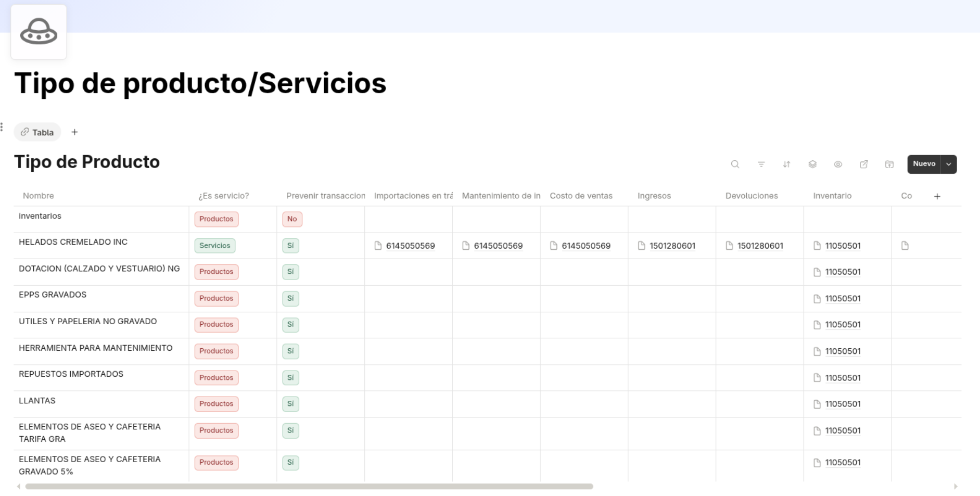980x496 pixels.
Task: Open the filter icon
Action: coord(761,164)
